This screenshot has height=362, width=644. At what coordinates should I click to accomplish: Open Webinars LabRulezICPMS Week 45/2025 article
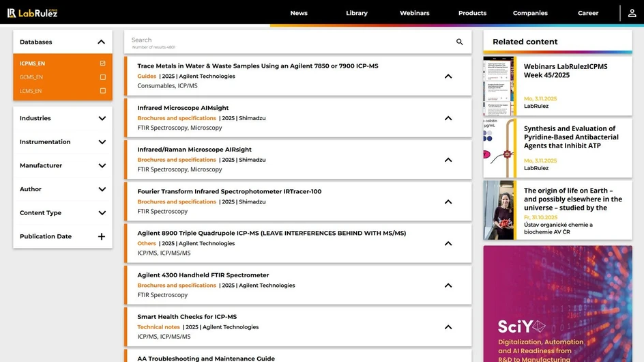coord(565,71)
